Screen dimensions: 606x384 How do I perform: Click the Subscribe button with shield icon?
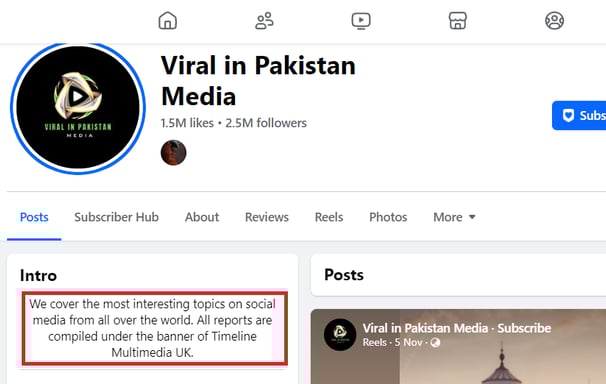coord(579,116)
